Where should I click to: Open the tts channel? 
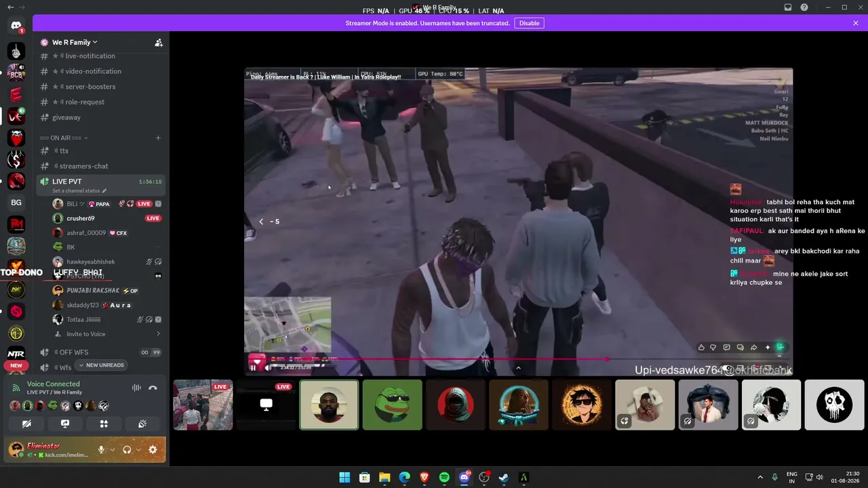point(102,150)
